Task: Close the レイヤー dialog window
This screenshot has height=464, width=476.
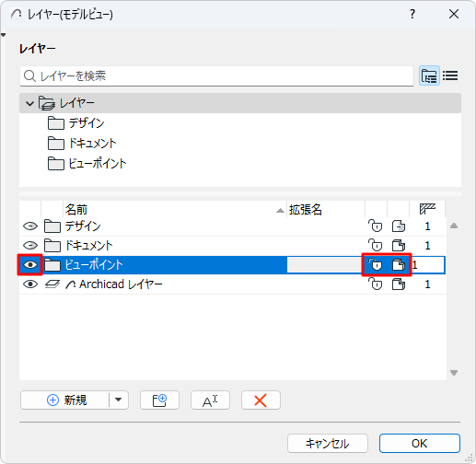Action: coord(454,14)
